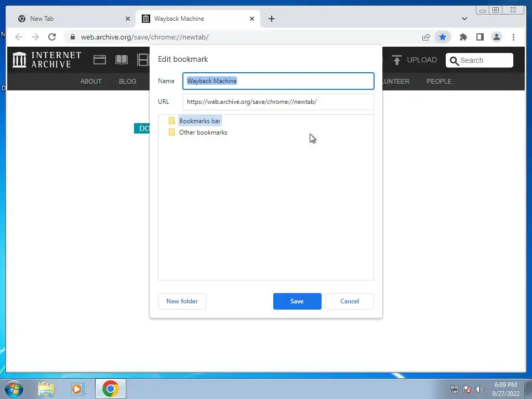Select the Other bookmarks folder

(x=203, y=132)
